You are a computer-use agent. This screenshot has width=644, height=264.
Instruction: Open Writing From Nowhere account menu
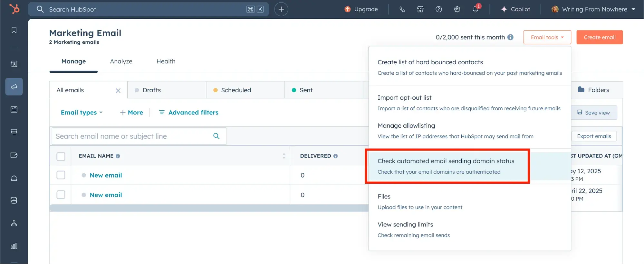point(593,9)
